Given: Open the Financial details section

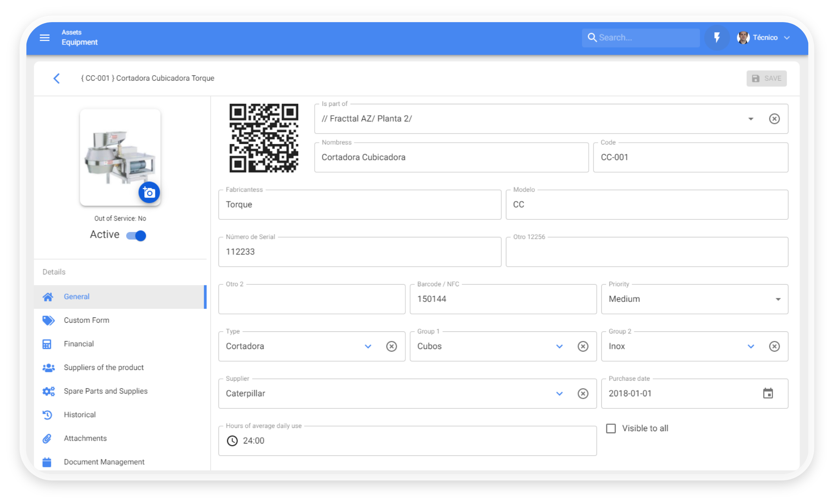Looking at the screenshot, I should coord(79,344).
